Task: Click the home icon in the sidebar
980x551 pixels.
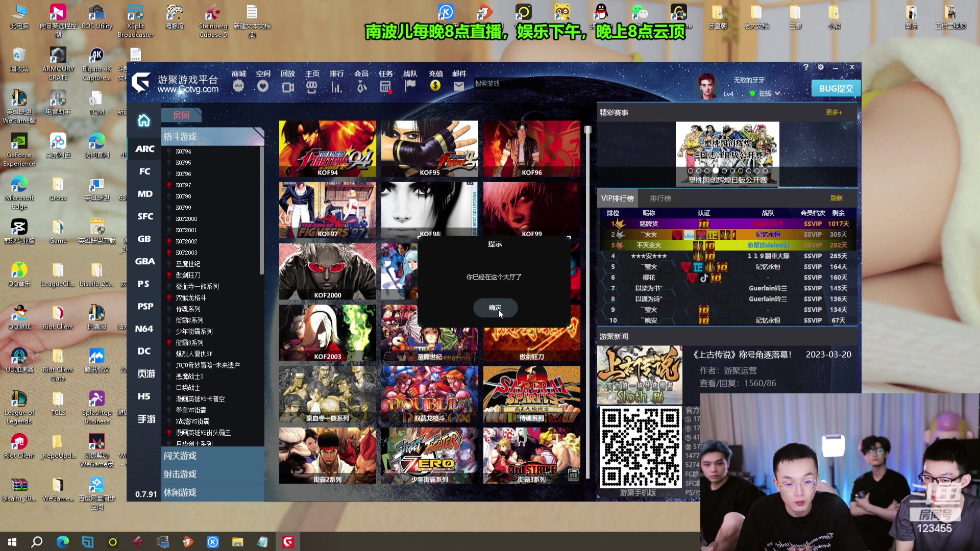Action: [144, 120]
